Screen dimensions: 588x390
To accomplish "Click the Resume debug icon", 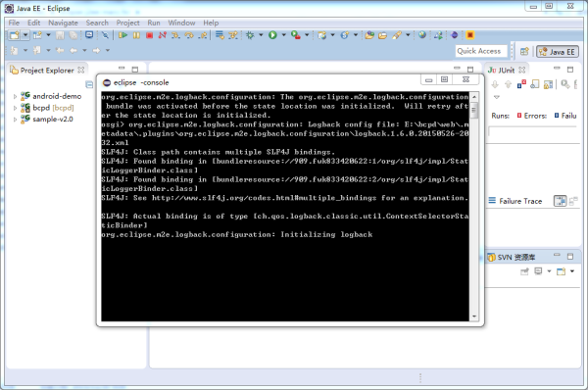I will [122, 35].
